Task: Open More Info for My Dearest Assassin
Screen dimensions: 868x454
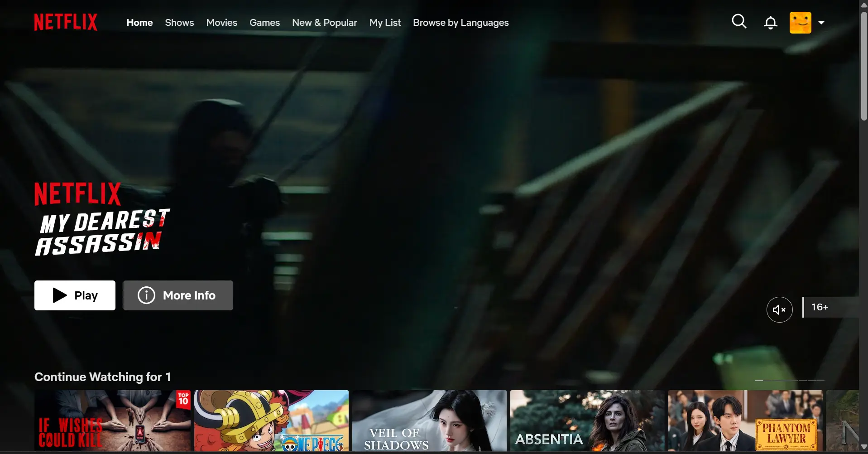Action: tap(178, 295)
